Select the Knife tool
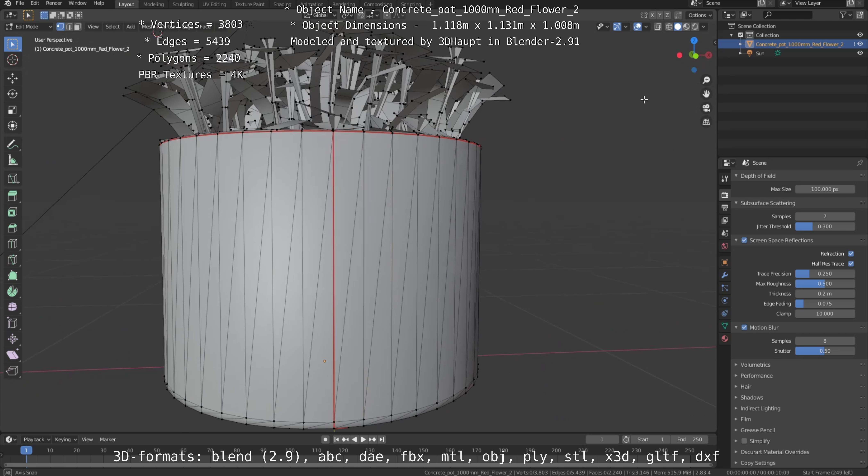This screenshot has height=476, width=868. 13,260
